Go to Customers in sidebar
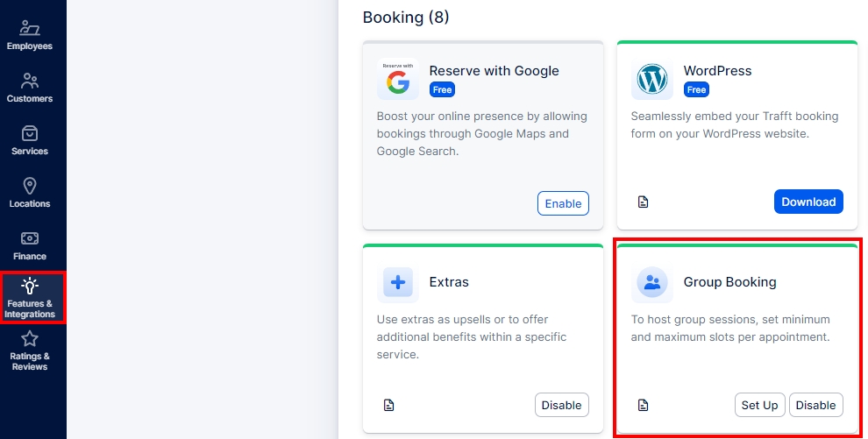This screenshot has height=439, width=868. click(30, 88)
